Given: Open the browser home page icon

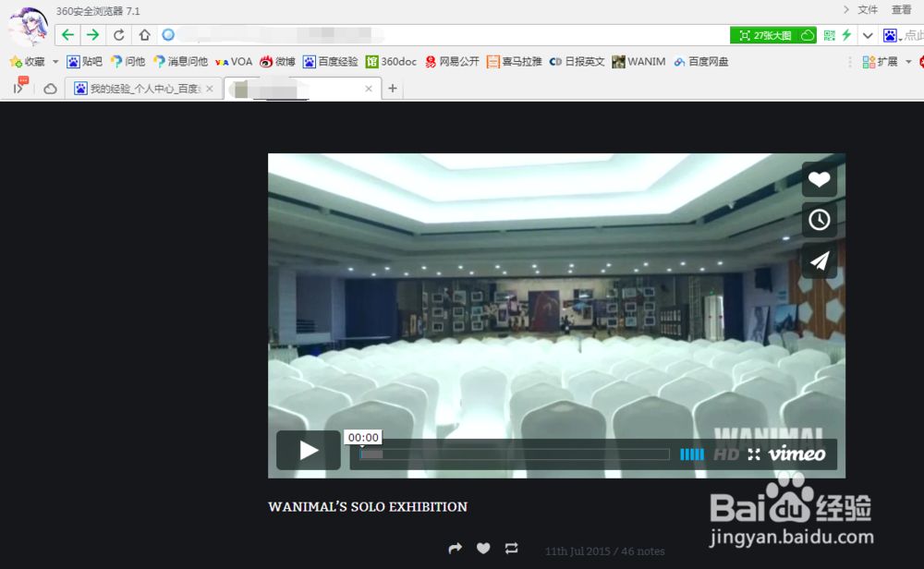Looking at the screenshot, I should [144, 35].
